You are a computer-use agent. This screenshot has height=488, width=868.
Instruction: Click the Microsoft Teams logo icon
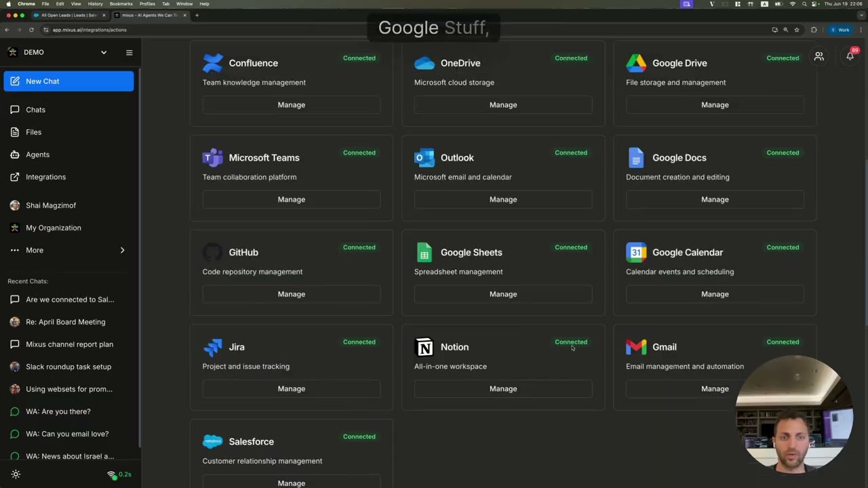(212, 158)
